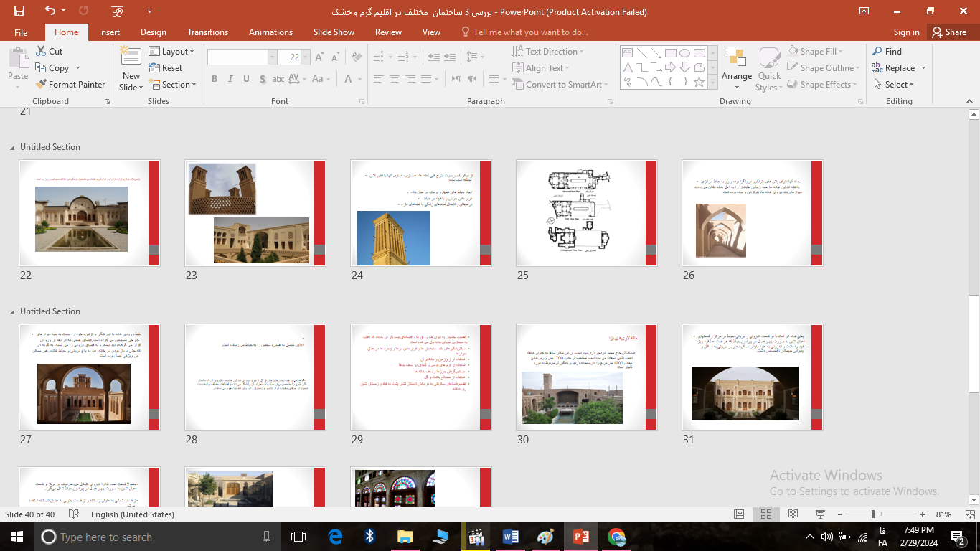Expand the Layout dropdown

click(174, 52)
